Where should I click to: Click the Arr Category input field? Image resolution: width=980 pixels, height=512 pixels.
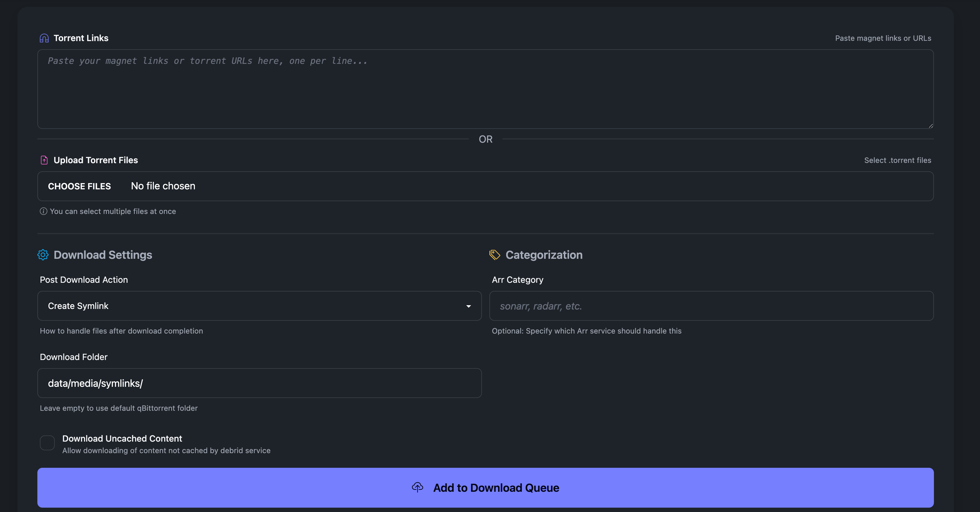point(712,306)
